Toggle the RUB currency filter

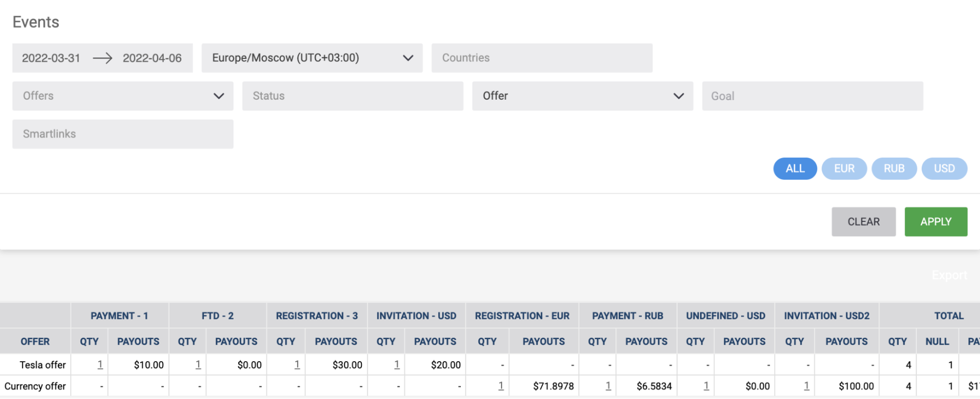pos(894,169)
